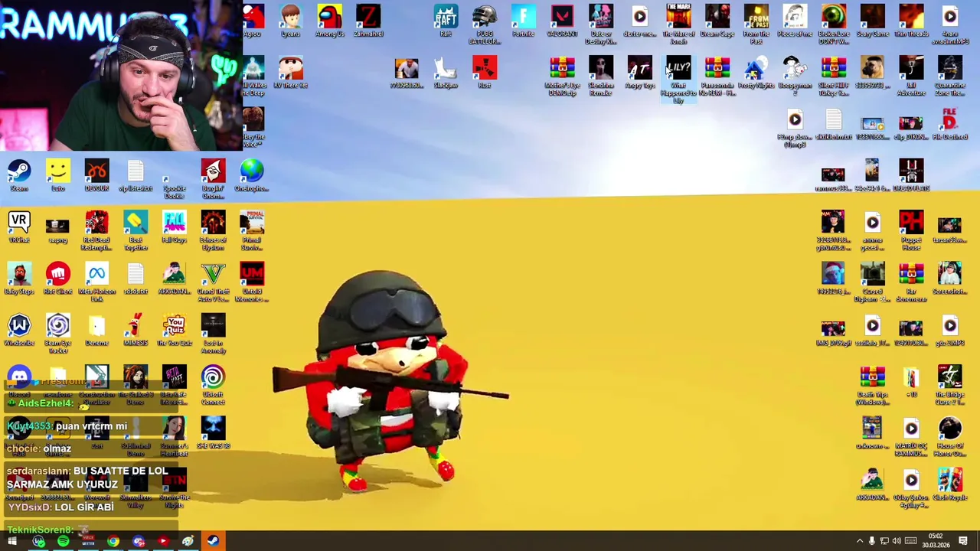Viewport: 980px width, 551px height.
Task: Open the Primal Survival shortcut
Action: click(252, 231)
